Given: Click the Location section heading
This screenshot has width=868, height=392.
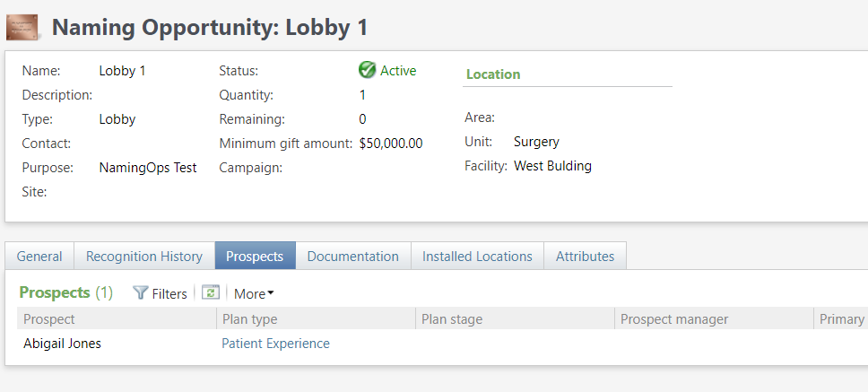Looking at the screenshot, I should pyautogui.click(x=493, y=74).
